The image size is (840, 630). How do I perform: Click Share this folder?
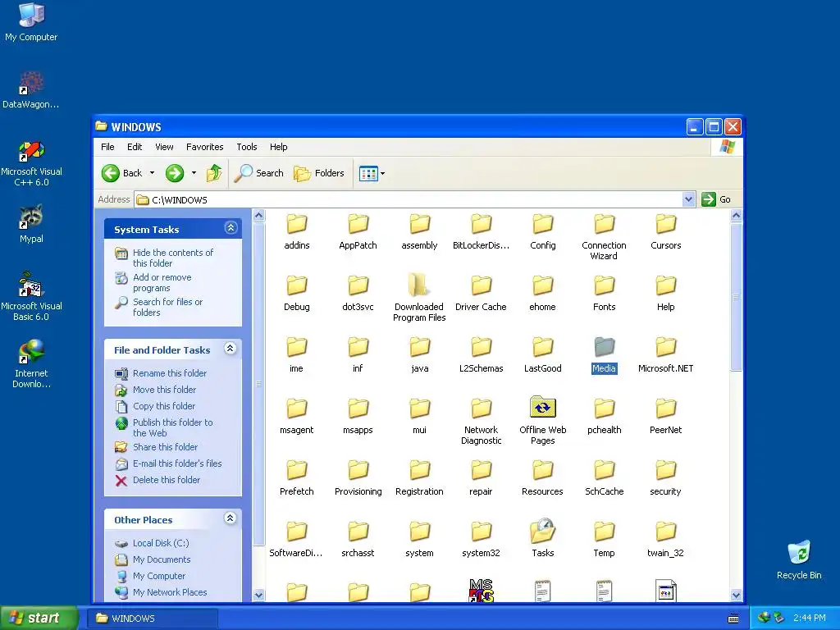[165, 447]
